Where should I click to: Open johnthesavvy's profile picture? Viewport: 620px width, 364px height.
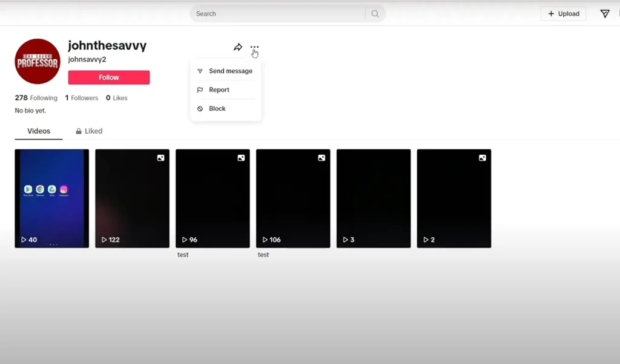click(37, 61)
